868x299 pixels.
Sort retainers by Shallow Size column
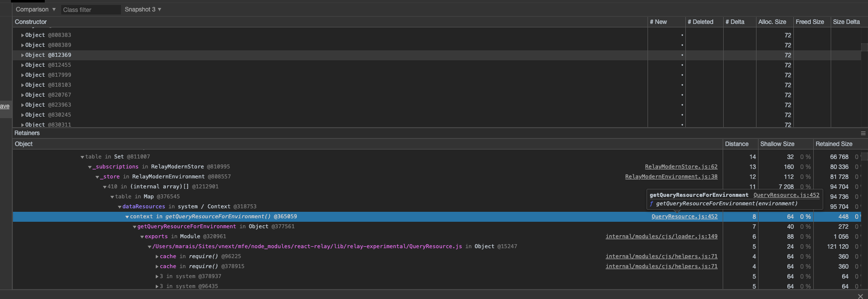click(785, 144)
